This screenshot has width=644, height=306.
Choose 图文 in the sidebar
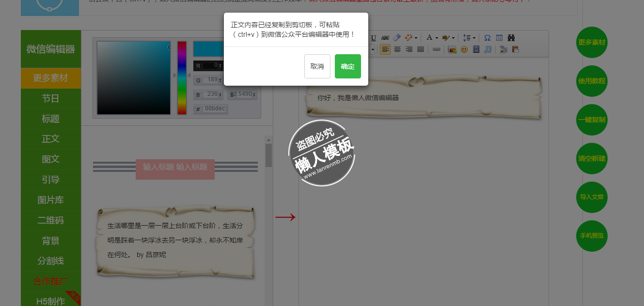click(x=51, y=159)
